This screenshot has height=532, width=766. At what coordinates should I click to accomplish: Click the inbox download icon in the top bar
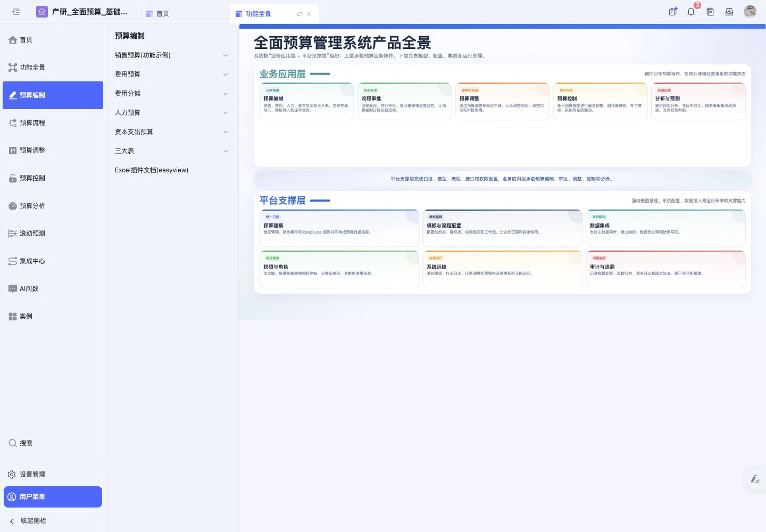click(729, 12)
